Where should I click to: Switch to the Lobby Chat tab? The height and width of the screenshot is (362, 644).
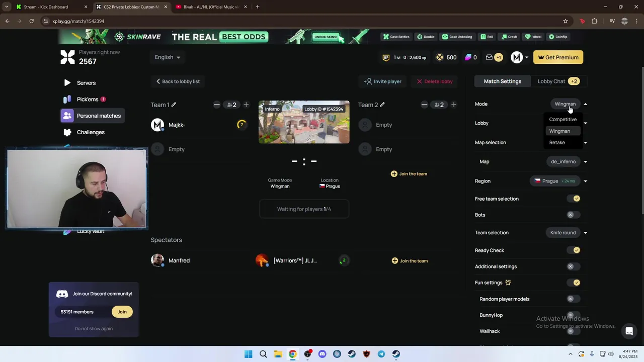click(558, 81)
